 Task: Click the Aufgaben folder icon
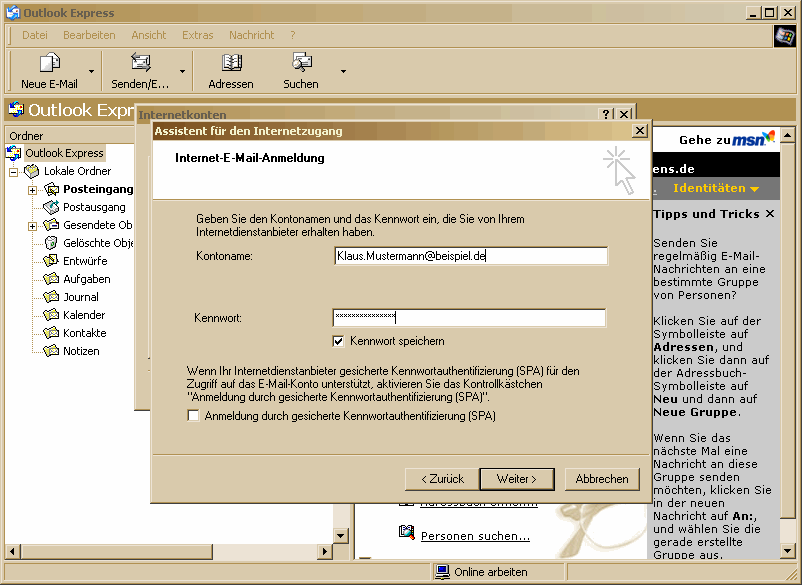pyautogui.click(x=51, y=279)
